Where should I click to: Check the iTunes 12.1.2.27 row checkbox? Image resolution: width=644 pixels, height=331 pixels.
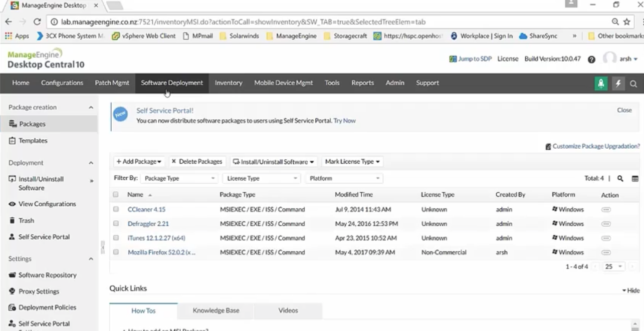click(x=116, y=238)
